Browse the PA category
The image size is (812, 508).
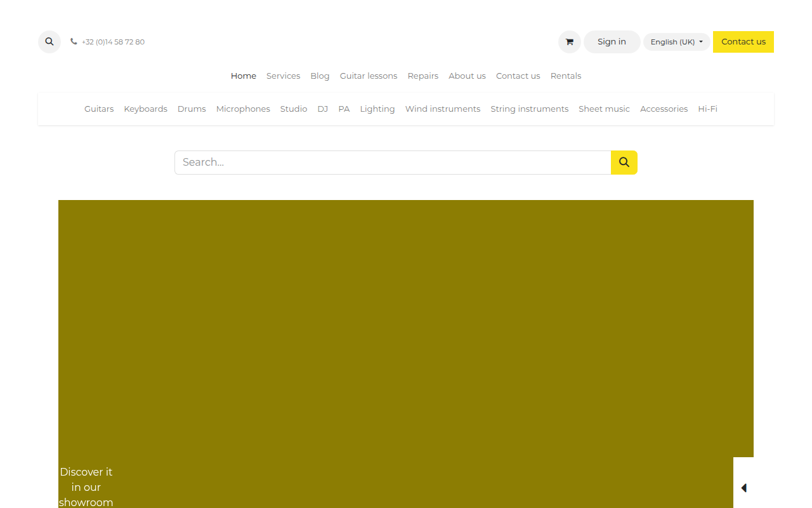point(344,109)
